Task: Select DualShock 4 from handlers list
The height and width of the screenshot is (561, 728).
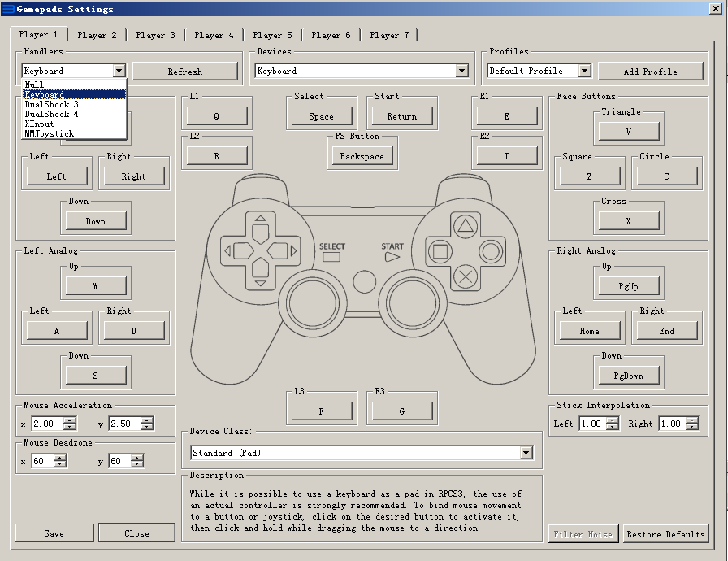Action: pyautogui.click(x=51, y=114)
